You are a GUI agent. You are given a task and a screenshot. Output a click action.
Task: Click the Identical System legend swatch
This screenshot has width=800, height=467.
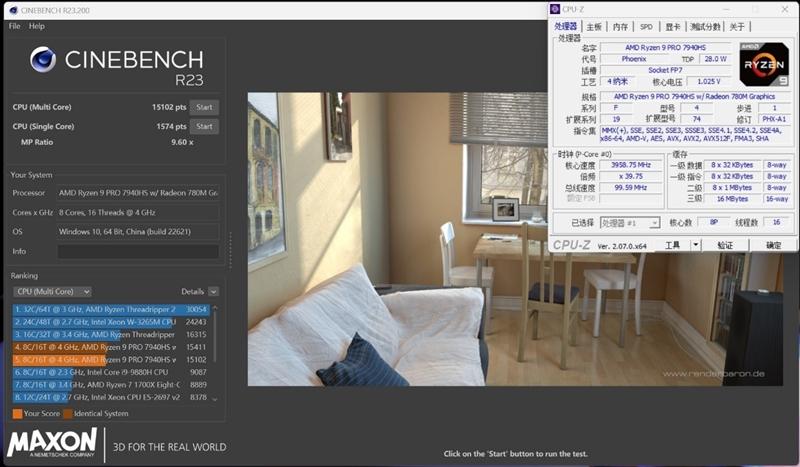pyautogui.click(x=68, y=413)
